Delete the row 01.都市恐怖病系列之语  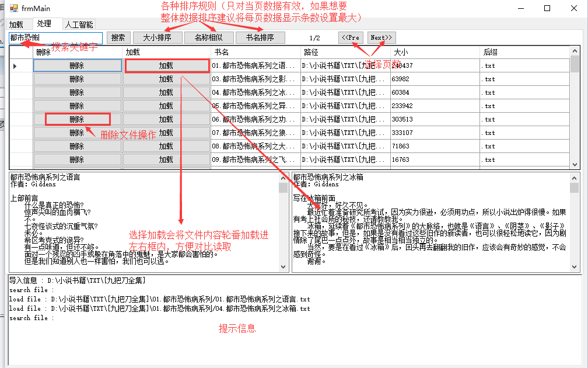77,65
